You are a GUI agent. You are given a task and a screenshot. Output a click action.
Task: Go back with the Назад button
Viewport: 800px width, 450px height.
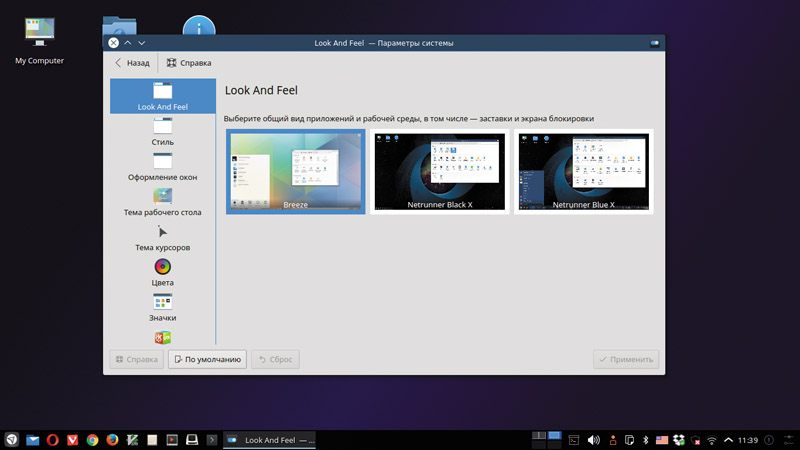(132, 63)
